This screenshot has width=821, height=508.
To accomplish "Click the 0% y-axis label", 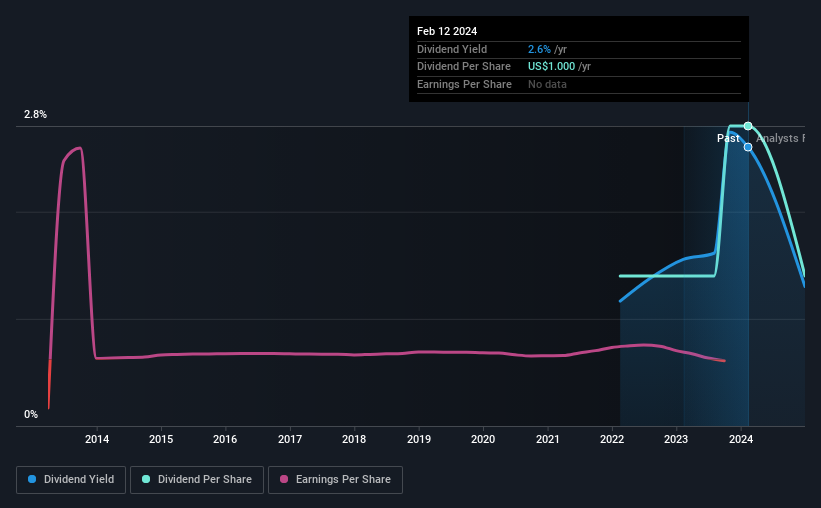I will (x=31, y=414).
